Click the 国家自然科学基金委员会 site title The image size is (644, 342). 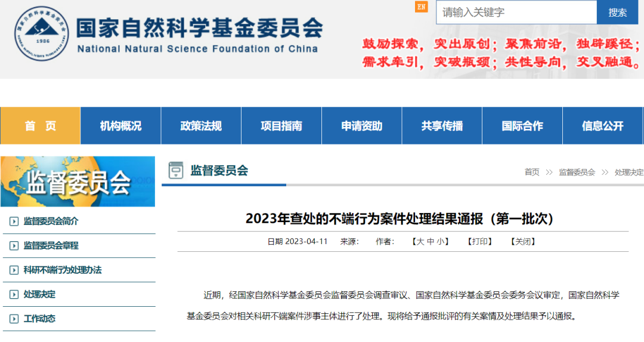tap(200, 28)
